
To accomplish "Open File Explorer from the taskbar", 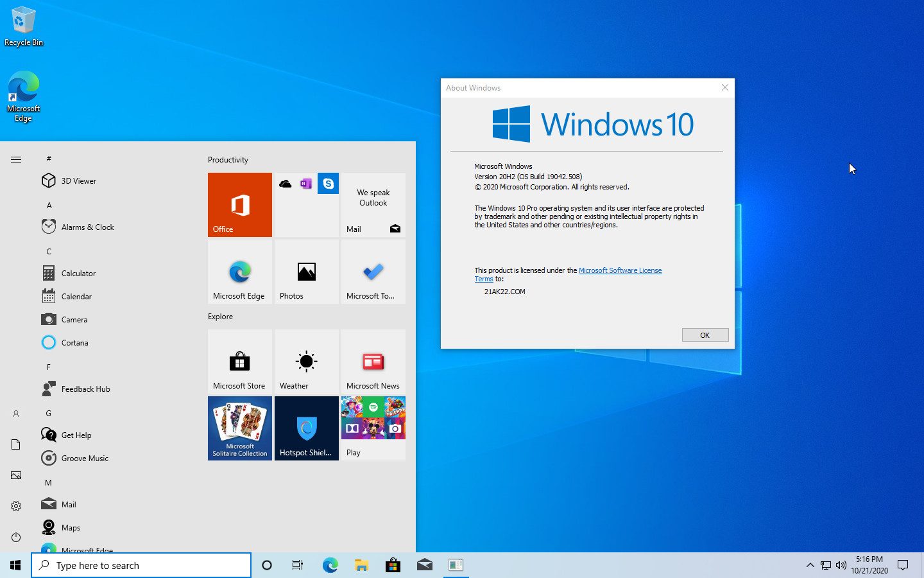I will 361,565.
